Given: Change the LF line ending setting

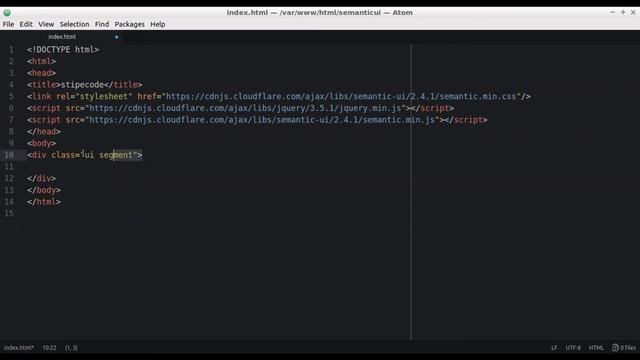Looking at the screenshot, I should pyautogui.click(x=554, y=348).
